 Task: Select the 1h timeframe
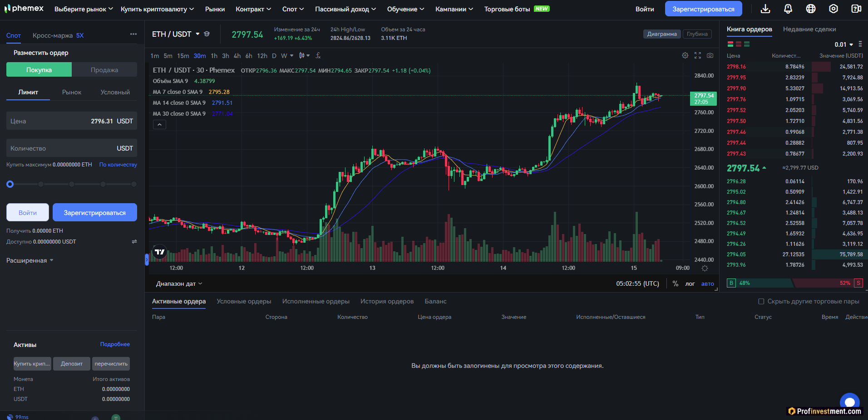point(214,56)
